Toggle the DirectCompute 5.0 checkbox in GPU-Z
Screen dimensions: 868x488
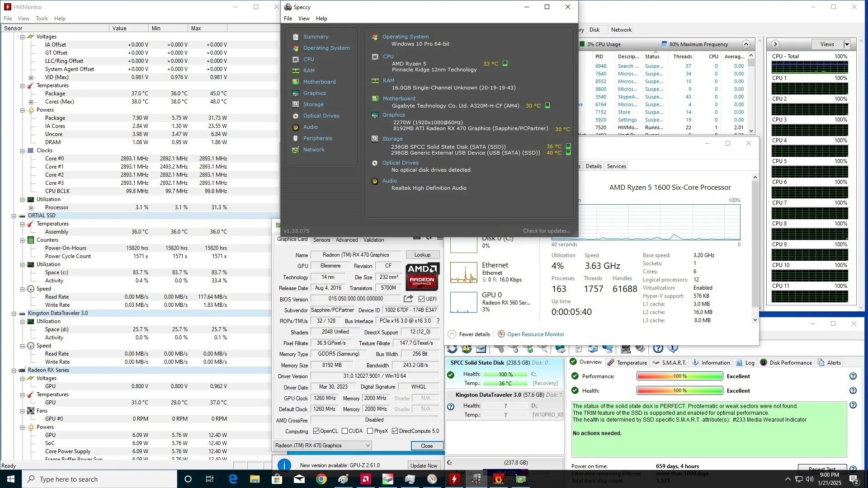tap(395, 431)
